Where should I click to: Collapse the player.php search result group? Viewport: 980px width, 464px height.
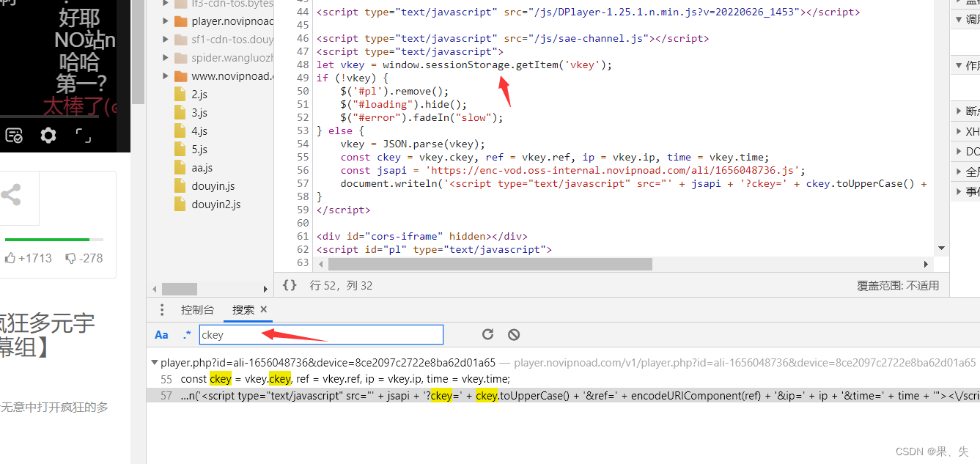[154, 362]
